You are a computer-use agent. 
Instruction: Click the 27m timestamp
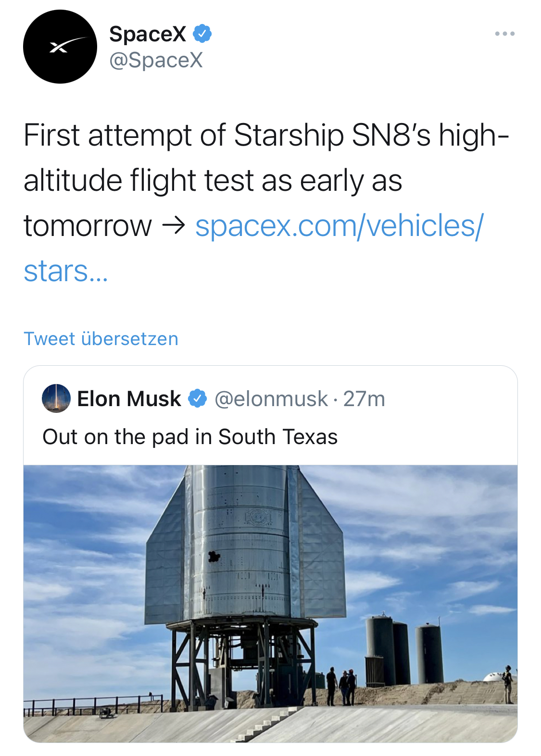(x=364, y=399)
